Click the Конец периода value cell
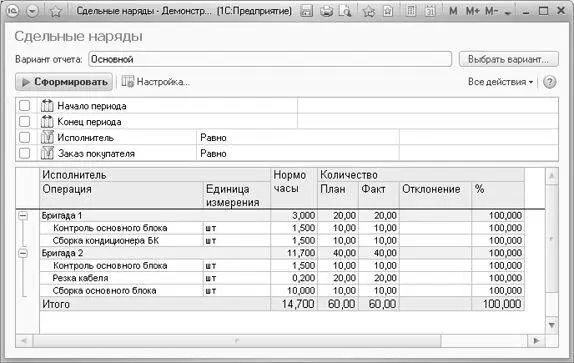Image resolution: width=574 pixels, height=363 pixels. click(x=428, y=121)
